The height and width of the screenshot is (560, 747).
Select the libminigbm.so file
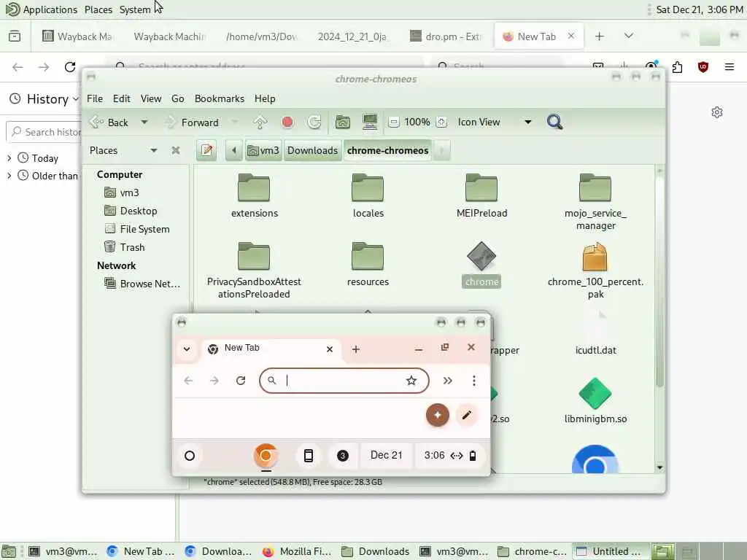point(595,401)
